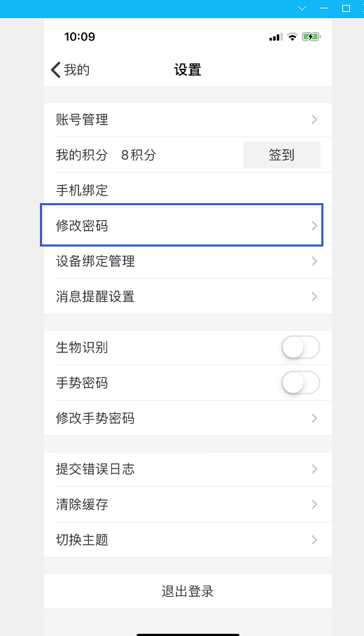Tap the back arrow next to 我的
Viewport: 364px width, 636px height.
click(55, 70)
